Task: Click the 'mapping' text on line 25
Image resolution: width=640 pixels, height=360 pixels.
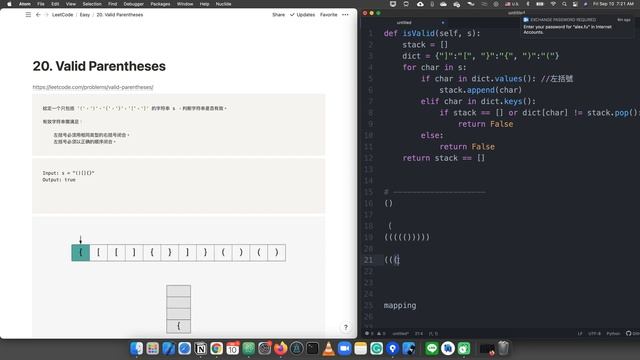Action: coord(400,305)
